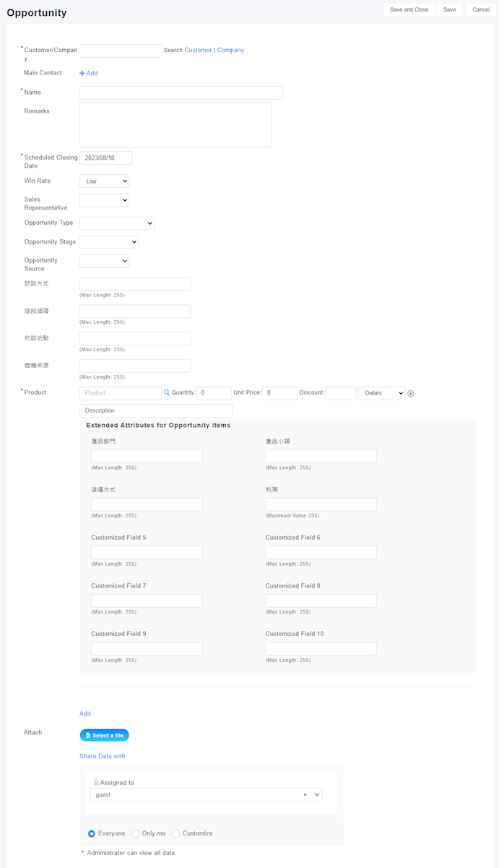
Task: Open the Company search link
Action: click(230, 50)
